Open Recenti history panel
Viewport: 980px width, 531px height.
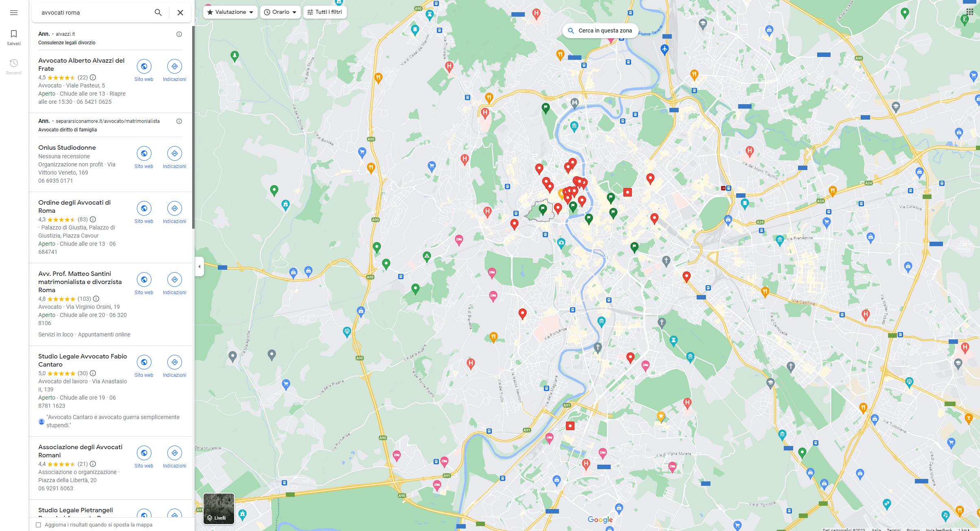pyautogui.click(x=13, y=66)
